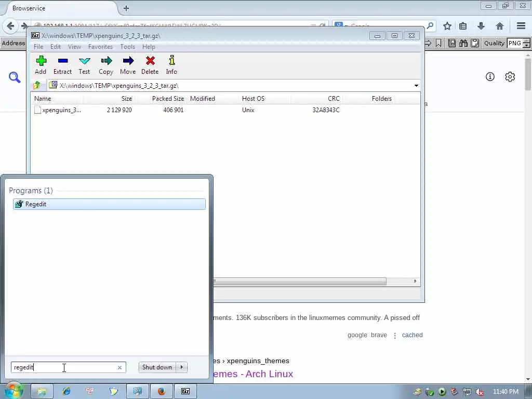Click the size value 2 129 920
532x399 pixels.
(119, 110)
